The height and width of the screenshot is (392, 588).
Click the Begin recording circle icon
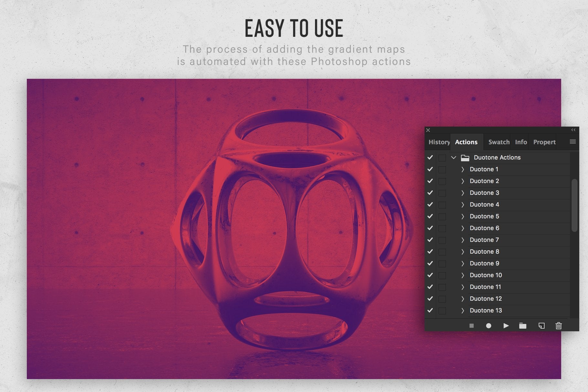click(x=488, y=326)
